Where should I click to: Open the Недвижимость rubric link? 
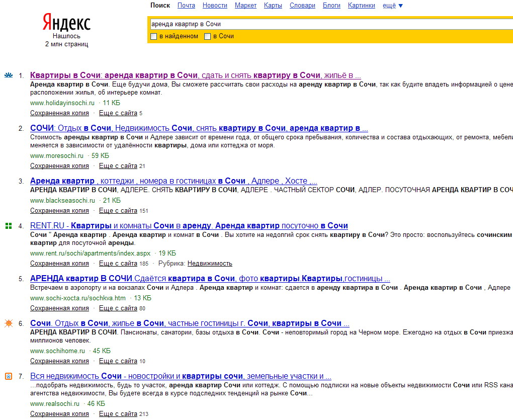click(x=210, y=264)
